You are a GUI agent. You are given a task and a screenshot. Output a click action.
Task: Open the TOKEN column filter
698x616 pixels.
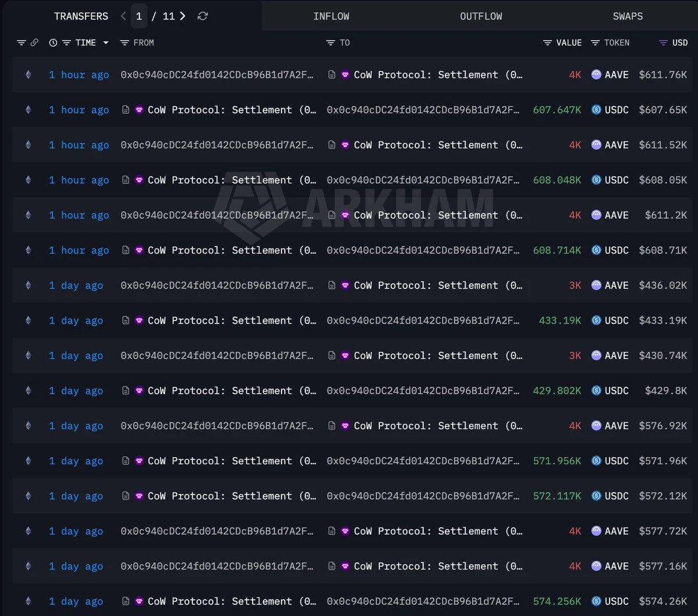[x=595, y=42]
